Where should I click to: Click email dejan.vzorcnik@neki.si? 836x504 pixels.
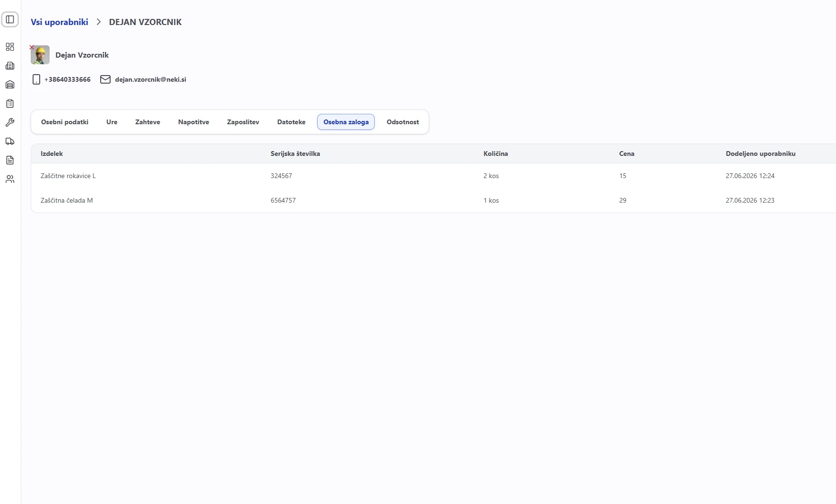[x=151, y=79]
